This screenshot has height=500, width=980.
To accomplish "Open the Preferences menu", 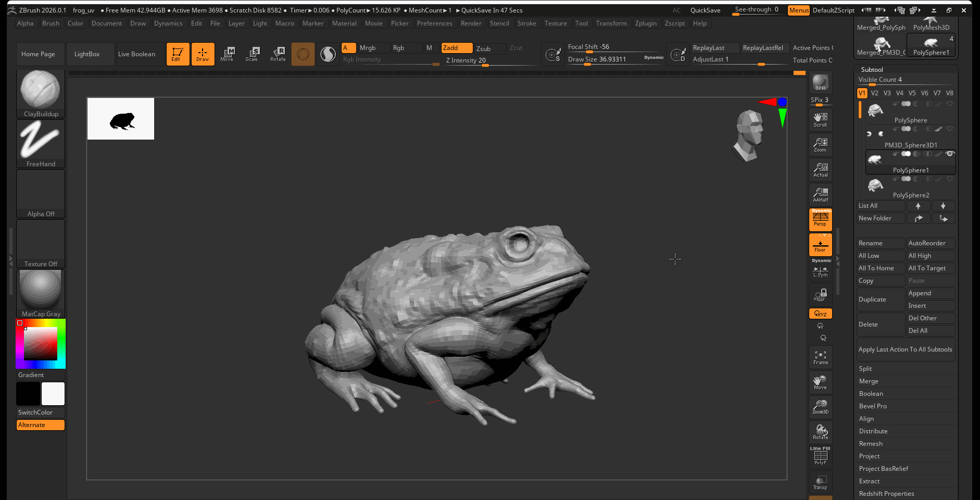I will click(x=434, y=23).
